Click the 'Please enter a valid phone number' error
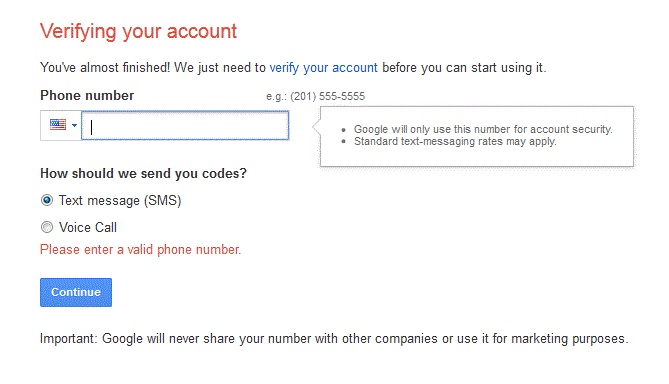 point(140,250)
